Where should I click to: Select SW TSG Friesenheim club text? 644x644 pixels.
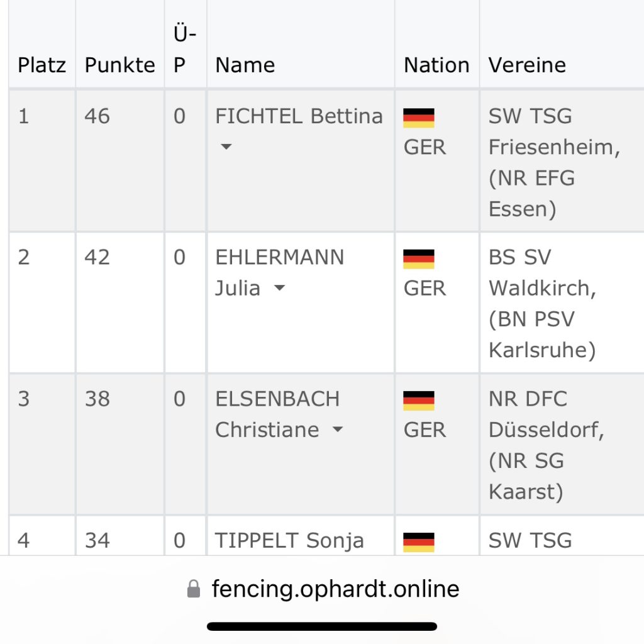(x=554, y=131)
